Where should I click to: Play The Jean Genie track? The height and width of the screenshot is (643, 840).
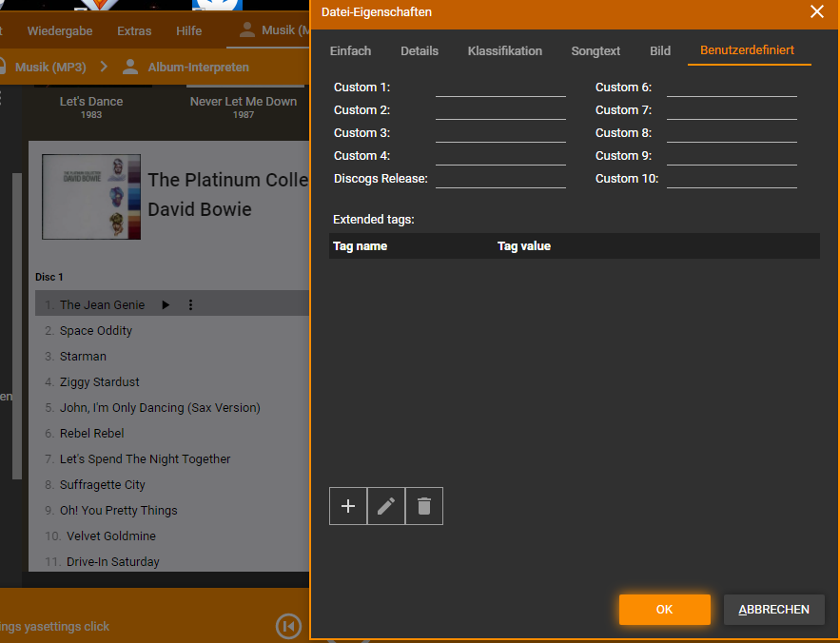coord(166,305)
